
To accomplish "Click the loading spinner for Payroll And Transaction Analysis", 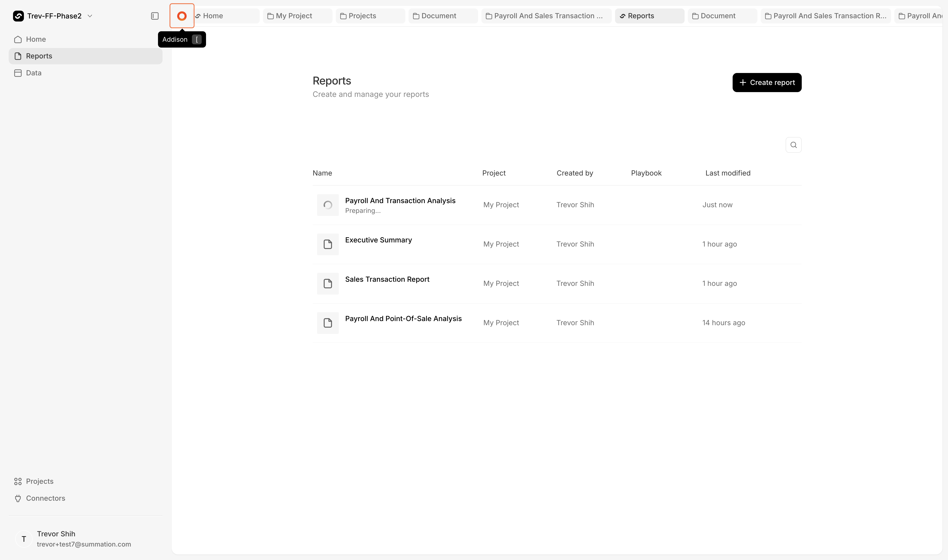I will pyautogui.click(x=328, y=205).
